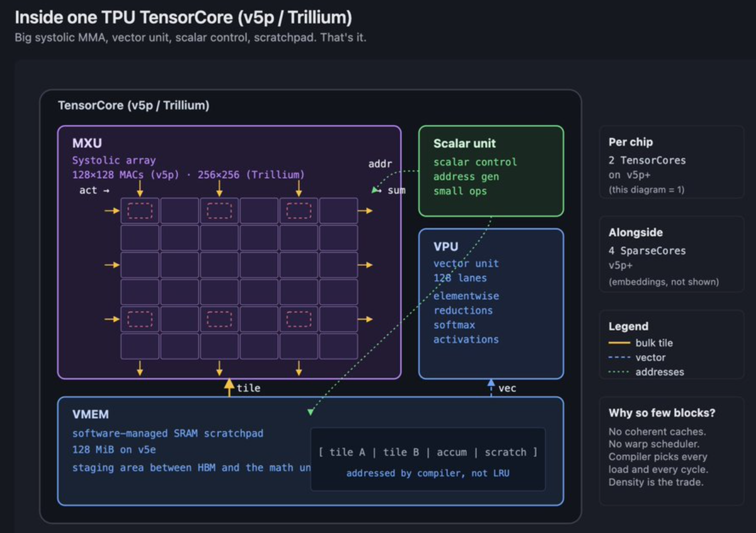This screenshot has width=756, height=533.
Task: Click the top-left dashed cell in the systolic grid
Action: click(x=140, y=211)
